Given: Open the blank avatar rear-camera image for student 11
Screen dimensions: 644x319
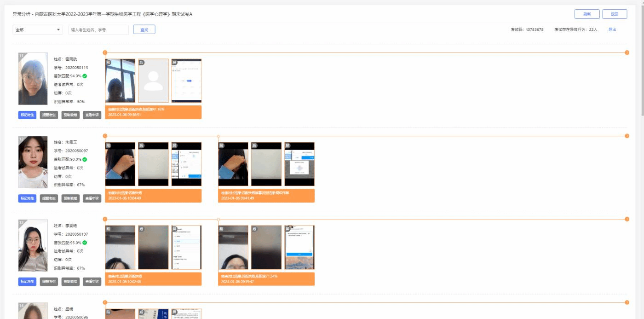Looking at the screenshot, I should [x=153, y=81].
